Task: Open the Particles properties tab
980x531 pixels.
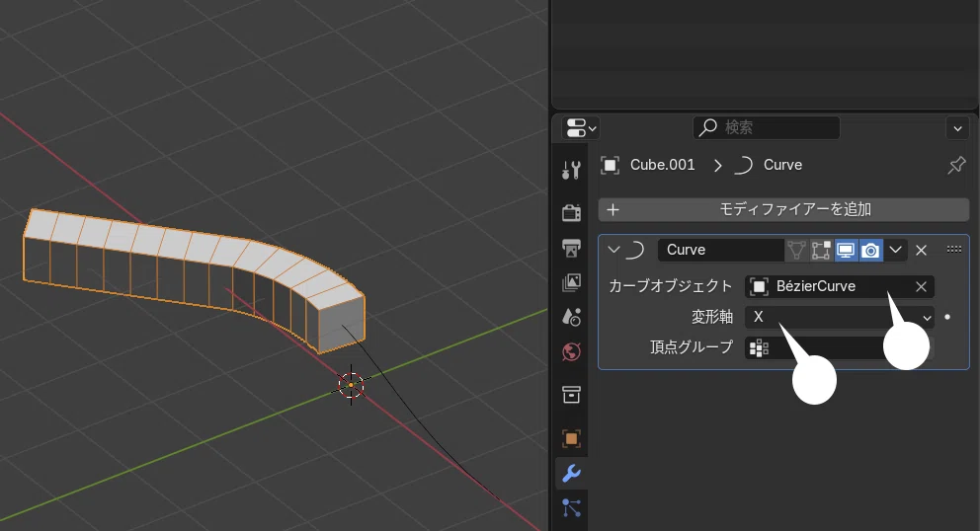Action: [571, 508]
